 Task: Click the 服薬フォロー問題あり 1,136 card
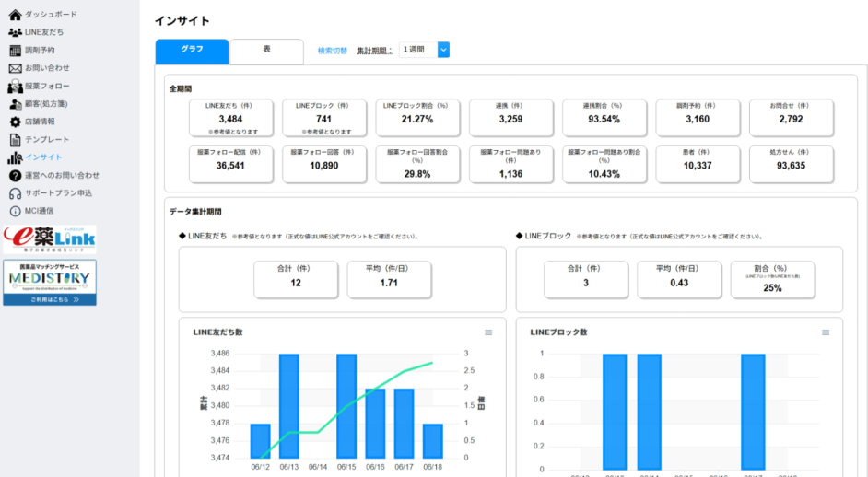point(511,164)
